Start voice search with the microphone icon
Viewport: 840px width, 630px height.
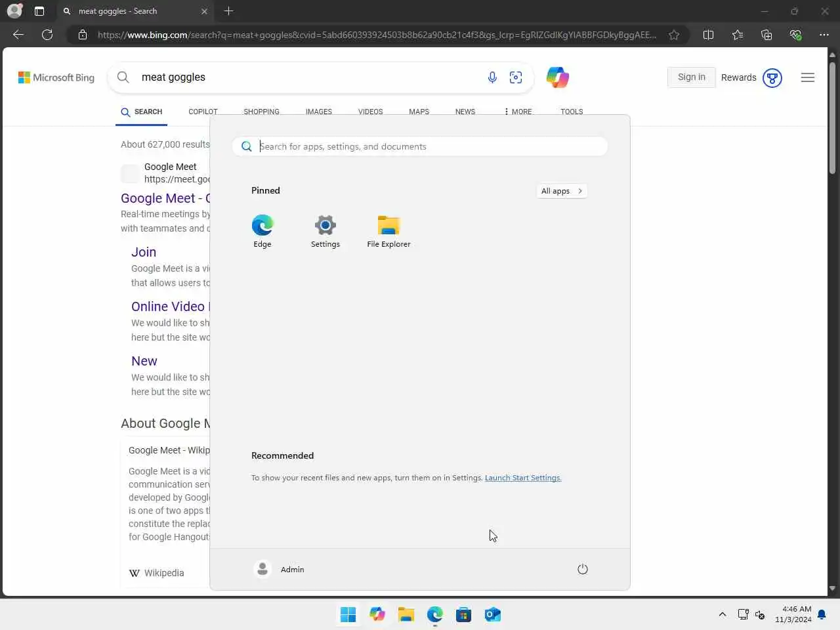pyautogui.click(x=492, y=77)
